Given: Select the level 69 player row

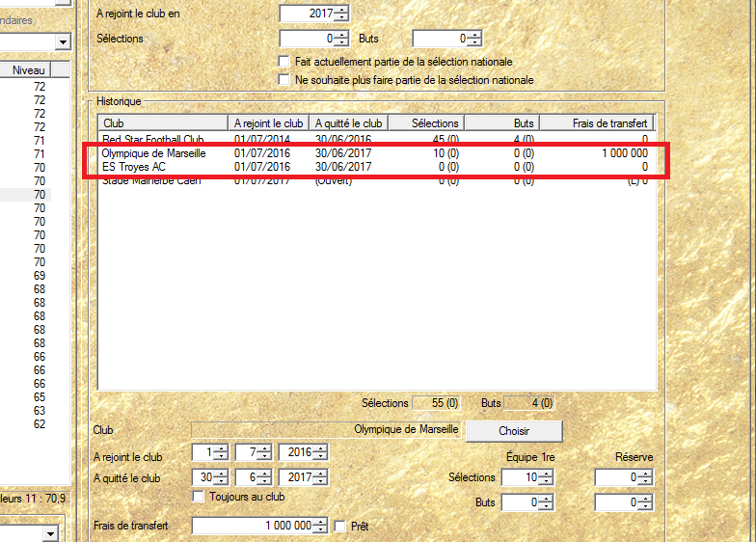Looking at the screenshot, I should (x=25, y=276).
